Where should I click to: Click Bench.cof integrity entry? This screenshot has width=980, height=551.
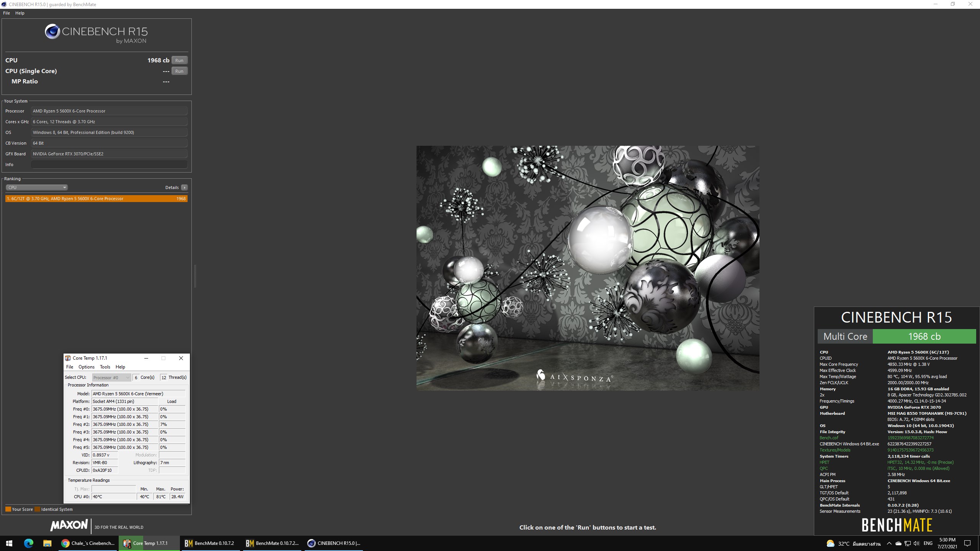tap(829, 438)
